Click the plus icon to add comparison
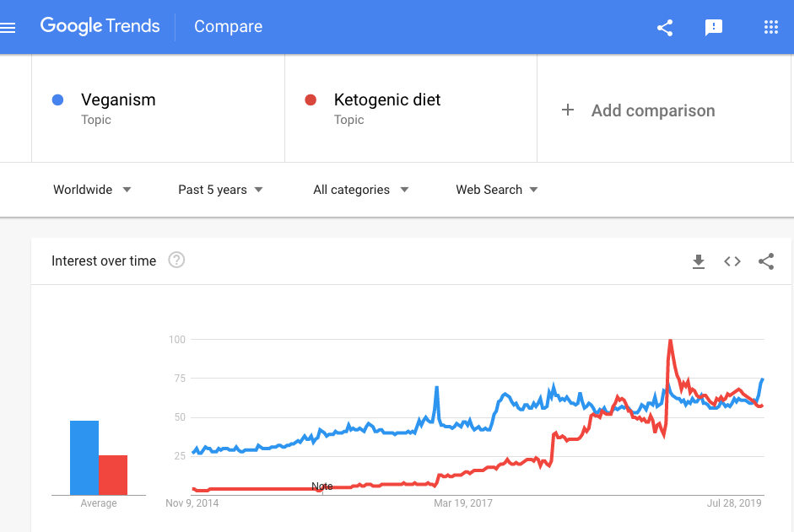The width and height of the screenshot is (794, 532). [568, 110]
